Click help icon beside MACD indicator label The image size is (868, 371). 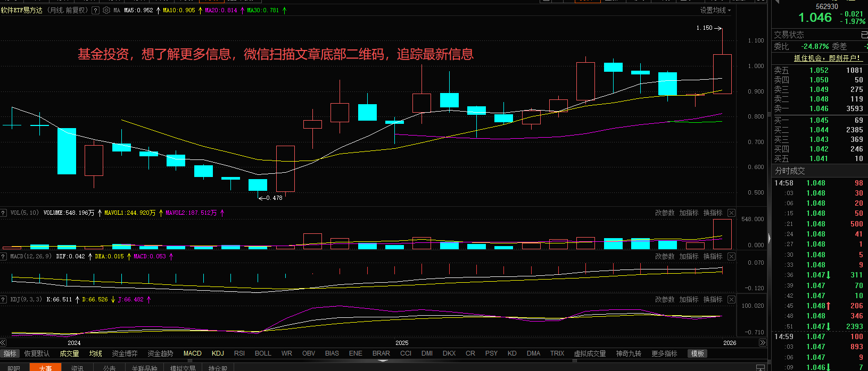(x=4, y=256)
